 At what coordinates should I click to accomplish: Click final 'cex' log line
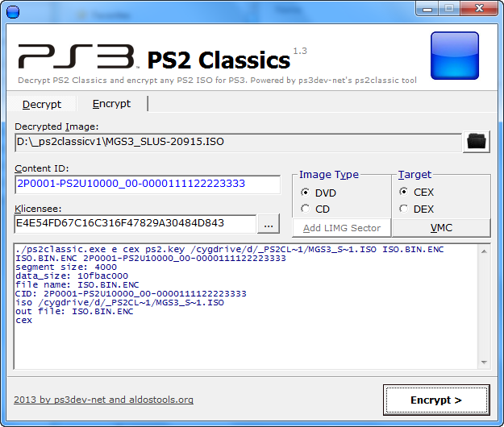pyautogui.click(x=23, y=321)
